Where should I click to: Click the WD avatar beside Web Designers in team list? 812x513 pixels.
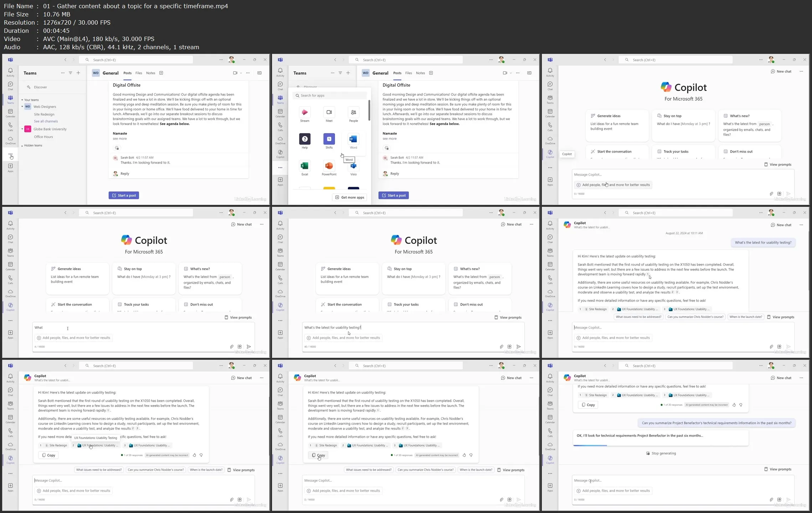[28, 107]
